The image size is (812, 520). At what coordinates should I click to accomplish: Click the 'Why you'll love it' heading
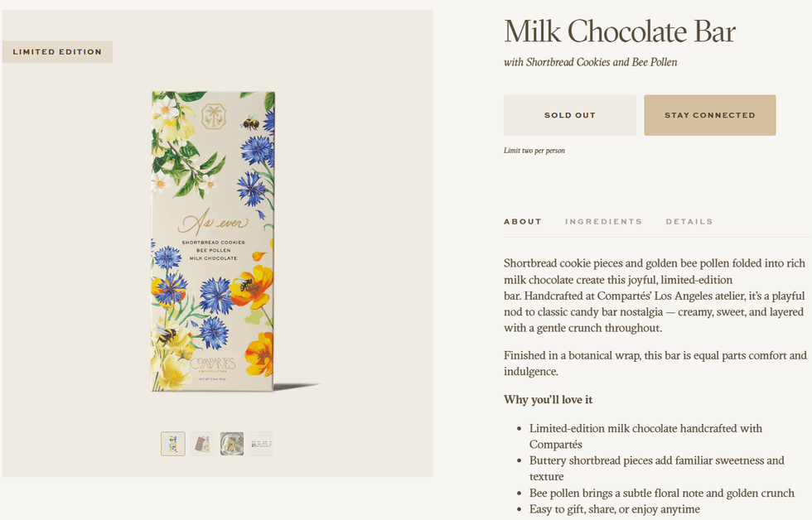pos(549,399)
